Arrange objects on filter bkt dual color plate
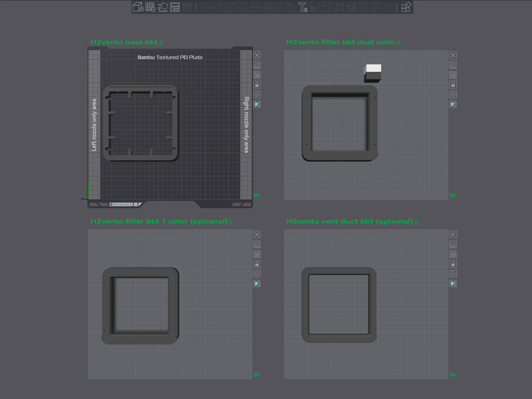The height and width of the screenshot is (399, 532). [453, 75]
